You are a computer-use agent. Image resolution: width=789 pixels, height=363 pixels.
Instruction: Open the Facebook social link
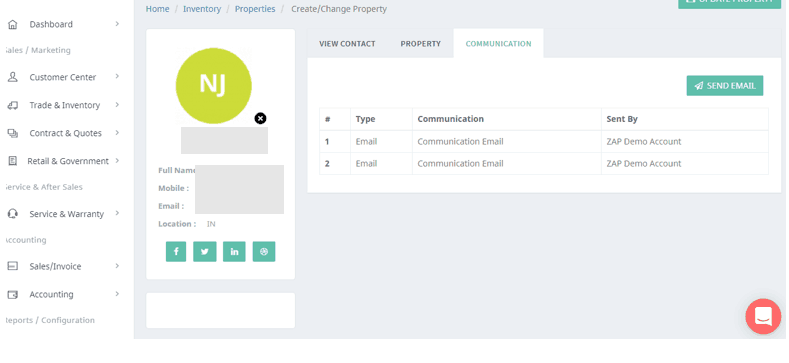[176, 252]
